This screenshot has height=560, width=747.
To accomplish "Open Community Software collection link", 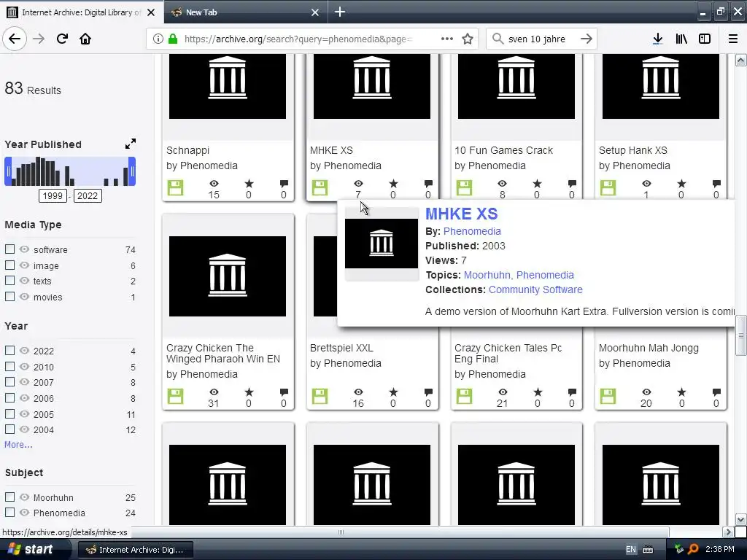I will 535,289.
